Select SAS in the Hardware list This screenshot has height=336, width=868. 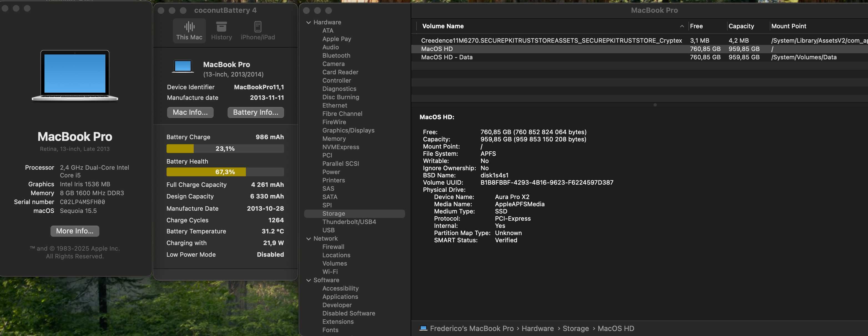(x=328, y=189)
